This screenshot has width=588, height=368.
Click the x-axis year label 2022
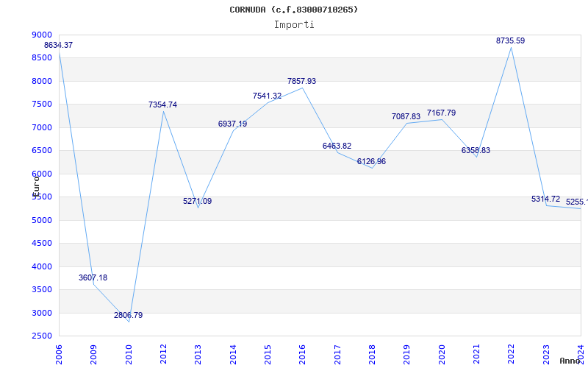point(511,355)
